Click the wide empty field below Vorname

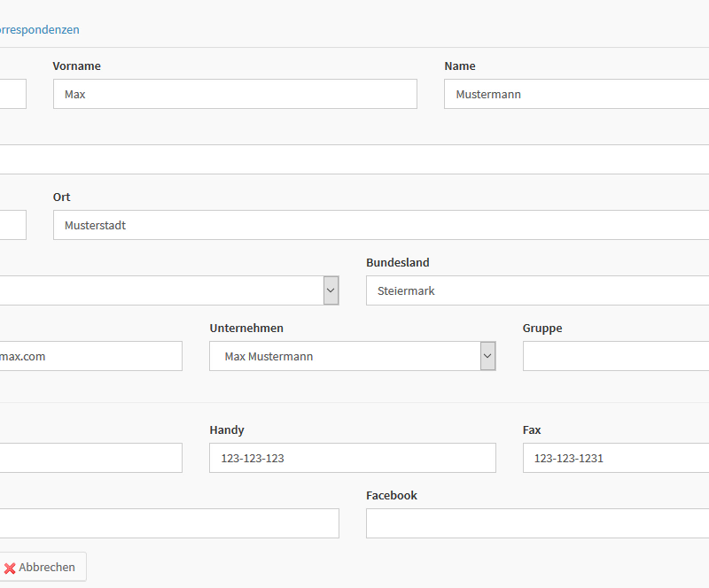tap(354, 159)
